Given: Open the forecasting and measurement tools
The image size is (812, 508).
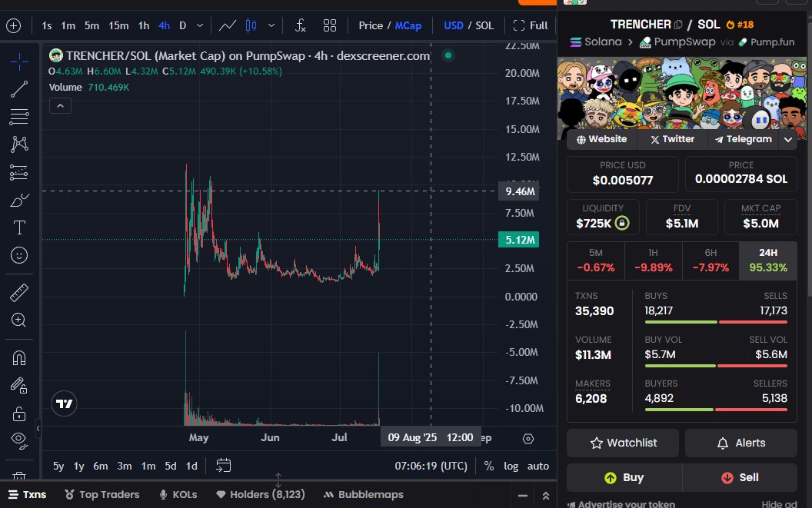Looking at the screenshot, I should 19,172.
